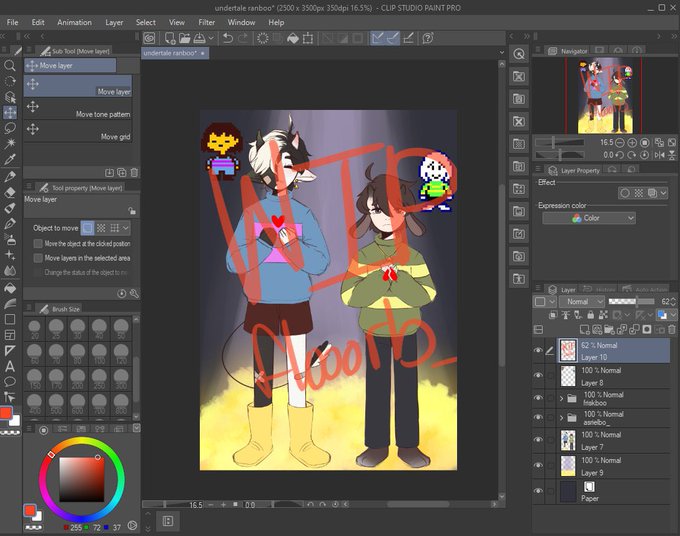Open the Normal blending mode dropdown
The height and width of the screenshot is (536, 680).
click(x=582, y=301)
